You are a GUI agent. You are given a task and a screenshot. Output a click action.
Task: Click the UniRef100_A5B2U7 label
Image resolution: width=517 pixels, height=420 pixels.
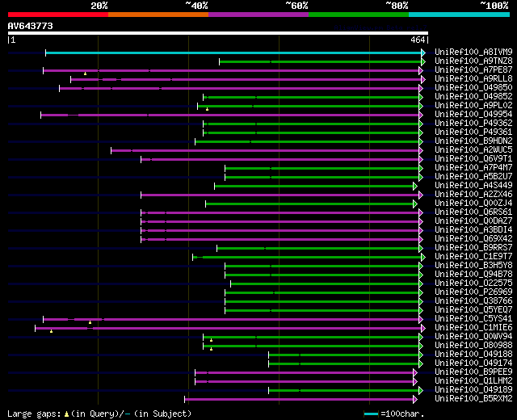click(473, 176)
